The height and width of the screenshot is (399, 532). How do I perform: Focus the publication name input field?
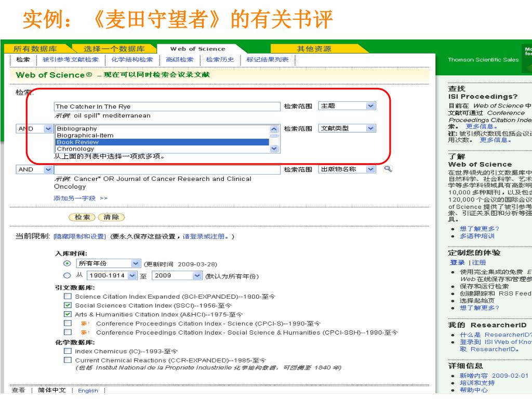(x=167, y=169)
